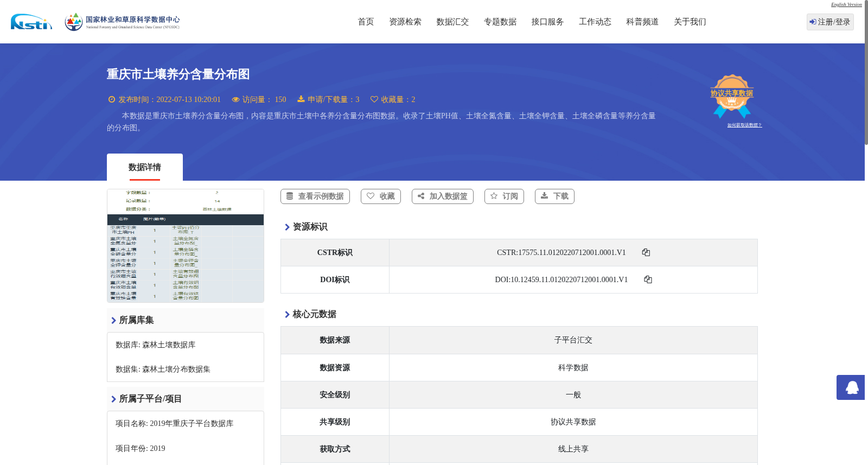Image resolution: width=868 pixels, height=465 pixels.
Task: Open the 如何获取该数据？ help link
Action: [744, 125]
